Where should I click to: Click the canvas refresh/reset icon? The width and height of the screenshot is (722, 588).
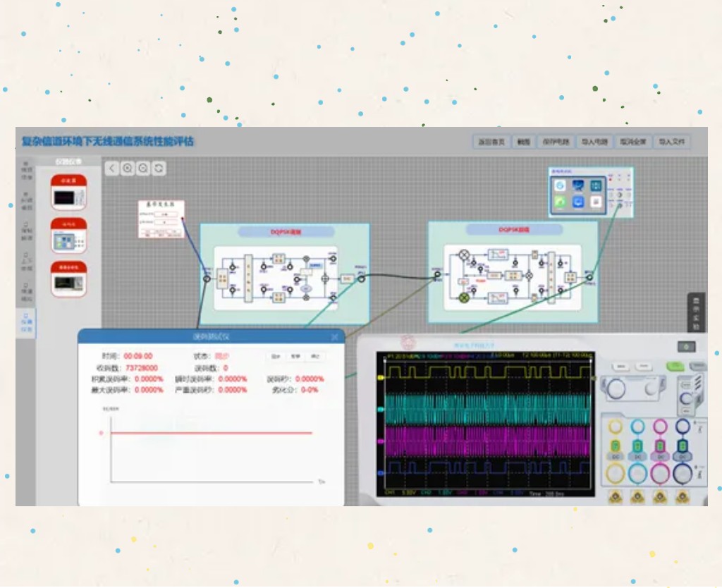[159, 168]
